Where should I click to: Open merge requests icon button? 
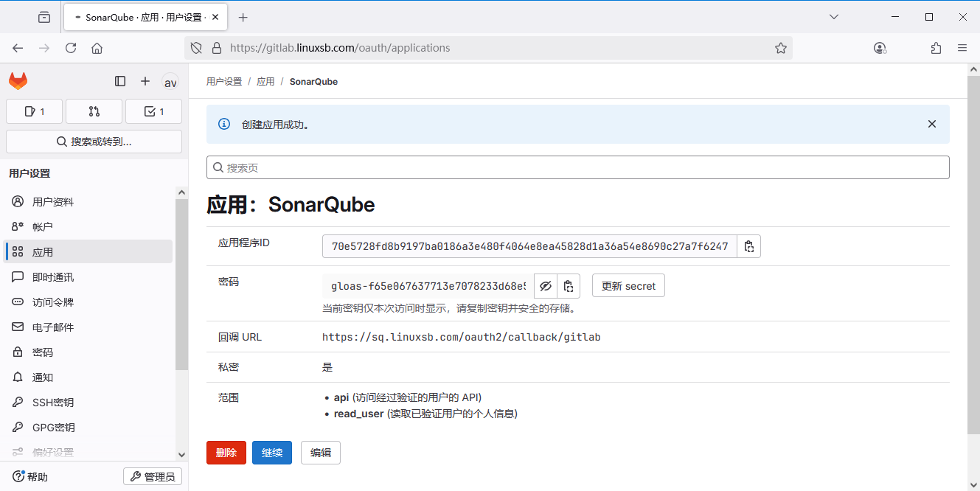click(x=94, y=111)
